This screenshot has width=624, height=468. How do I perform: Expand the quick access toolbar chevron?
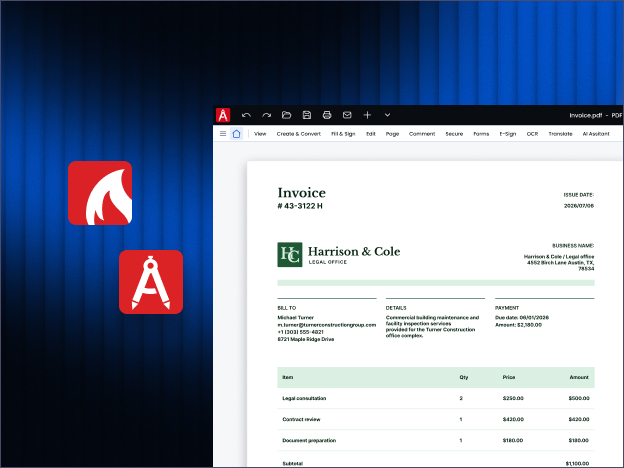[x=387, y=115]
